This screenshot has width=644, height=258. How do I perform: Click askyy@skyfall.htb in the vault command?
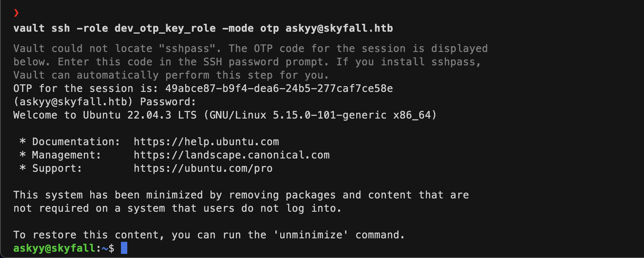pos(339,28)
